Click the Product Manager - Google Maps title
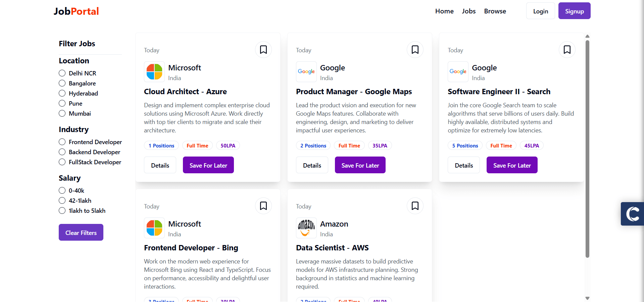The height and width of the screenshot is (302, 644). [354, 92]
